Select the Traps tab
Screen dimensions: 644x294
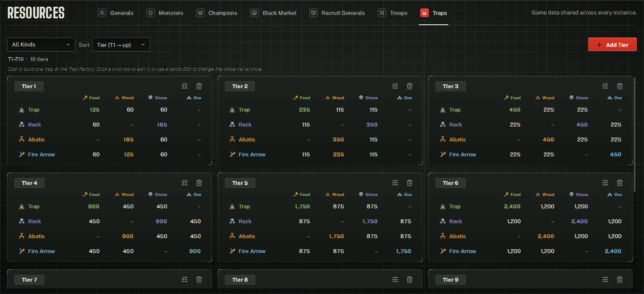point(433,13)
